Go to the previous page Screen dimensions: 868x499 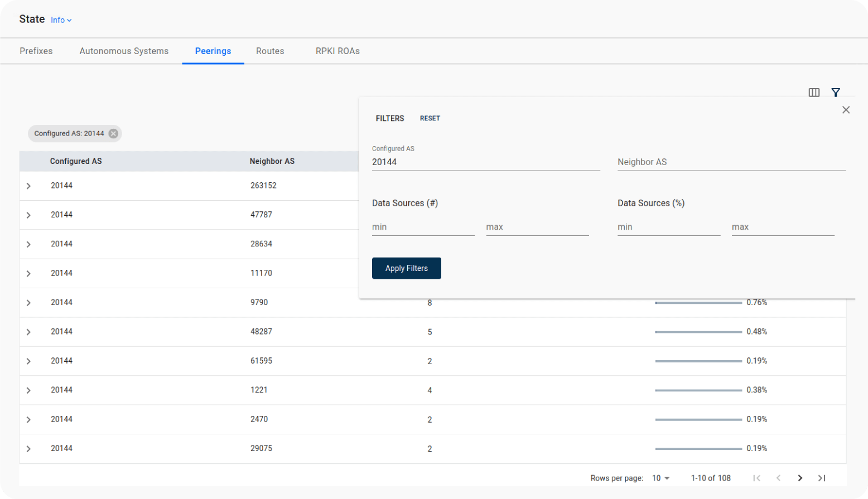pos(778,478)
